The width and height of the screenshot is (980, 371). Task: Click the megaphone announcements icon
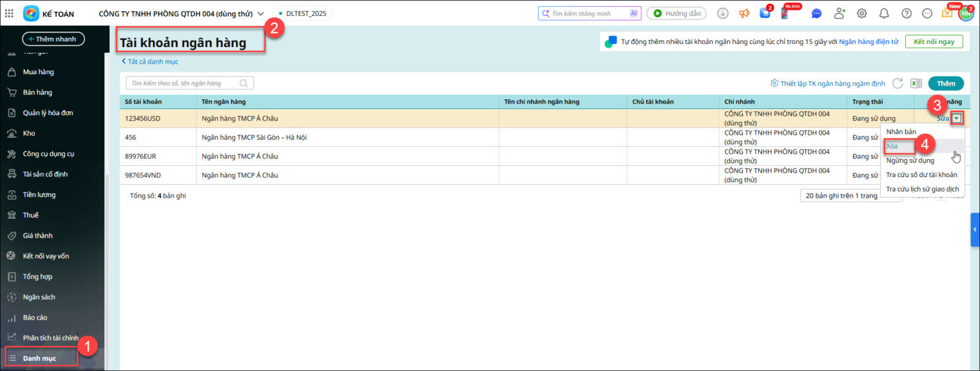pos(744,13)
